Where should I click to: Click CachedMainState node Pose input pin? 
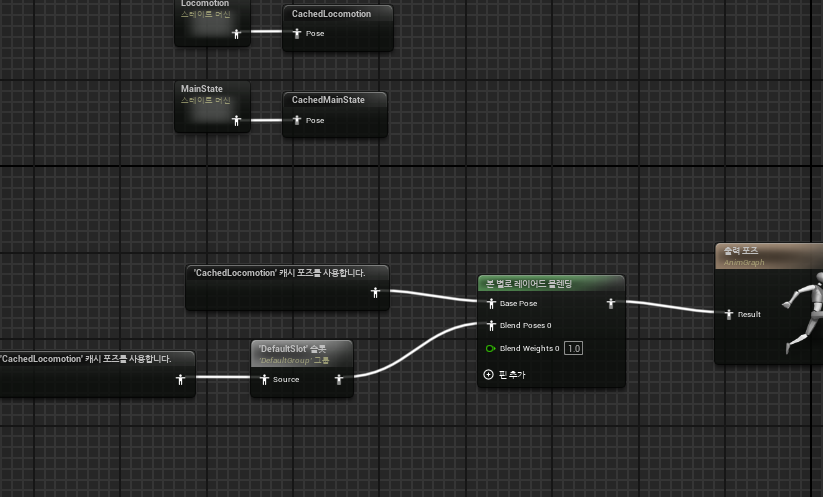(297, 120)
